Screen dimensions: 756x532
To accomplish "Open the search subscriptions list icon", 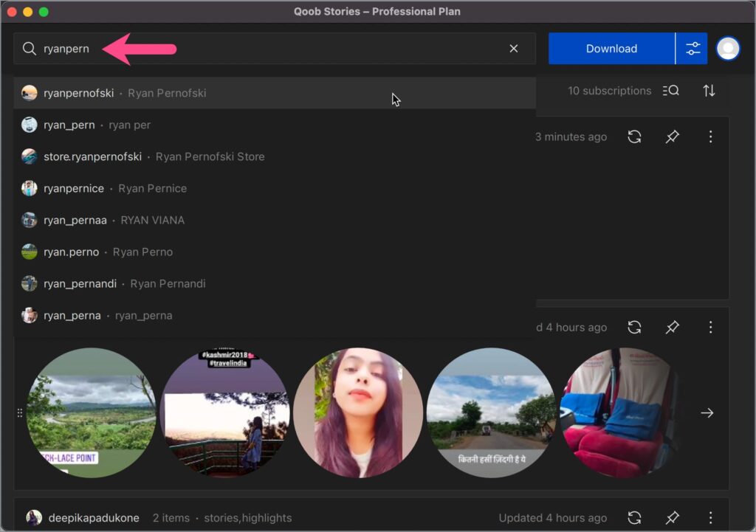I will 670,91.
